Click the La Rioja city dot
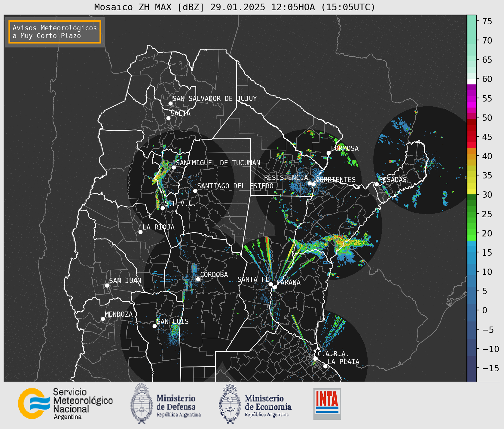Image resolution: width=504 pixels, height=429 pixels. [140, 232]
